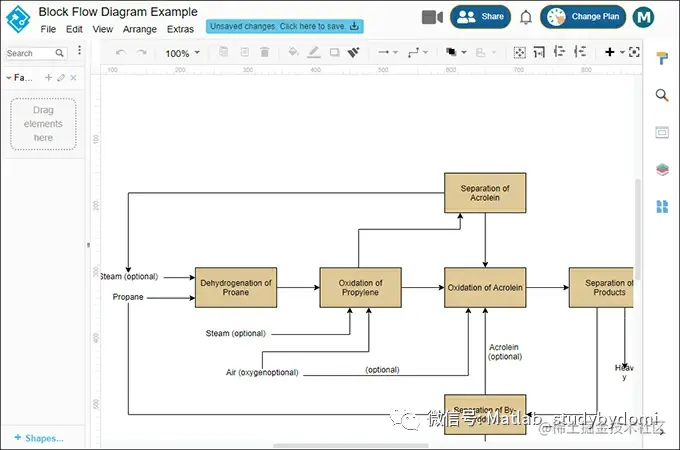Select the Oxidation of Acrolein block
680x450 pixels.
(x=485, y=287)
